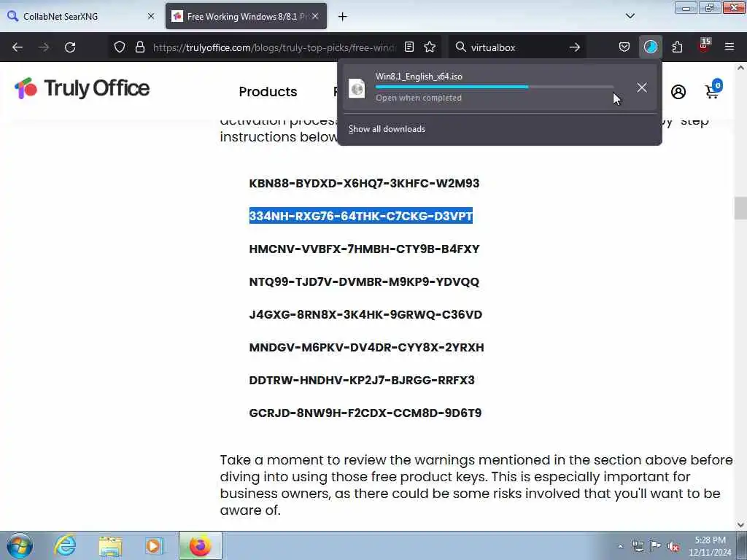The height and width of the screenshot is (560, 747).
Task: Click Show all downloads
Action: 387,129
